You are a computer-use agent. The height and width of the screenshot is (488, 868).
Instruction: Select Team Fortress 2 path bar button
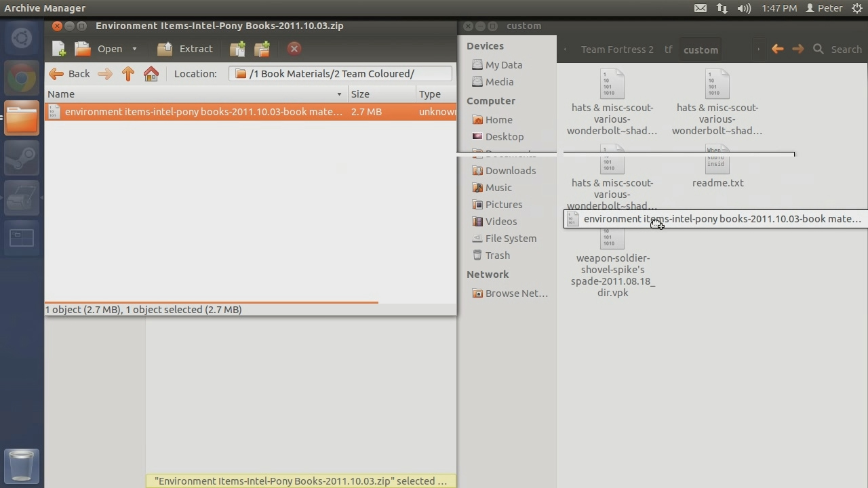pos(617,49)
